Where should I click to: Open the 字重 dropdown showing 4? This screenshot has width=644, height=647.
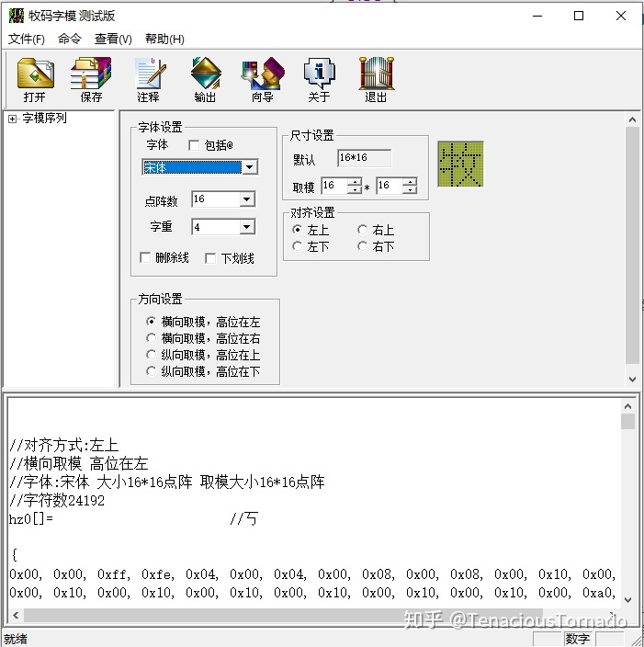(x=247, y=227)
